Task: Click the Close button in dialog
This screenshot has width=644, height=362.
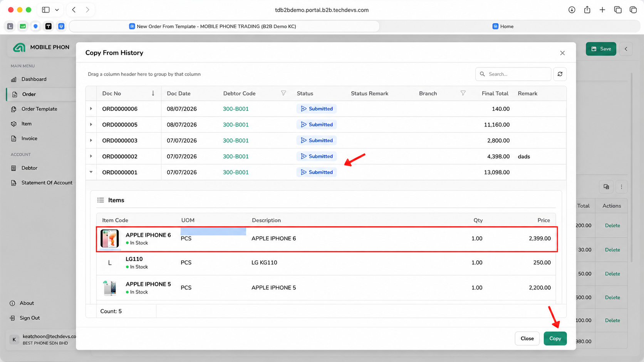Action: click(x=527, y=339)
